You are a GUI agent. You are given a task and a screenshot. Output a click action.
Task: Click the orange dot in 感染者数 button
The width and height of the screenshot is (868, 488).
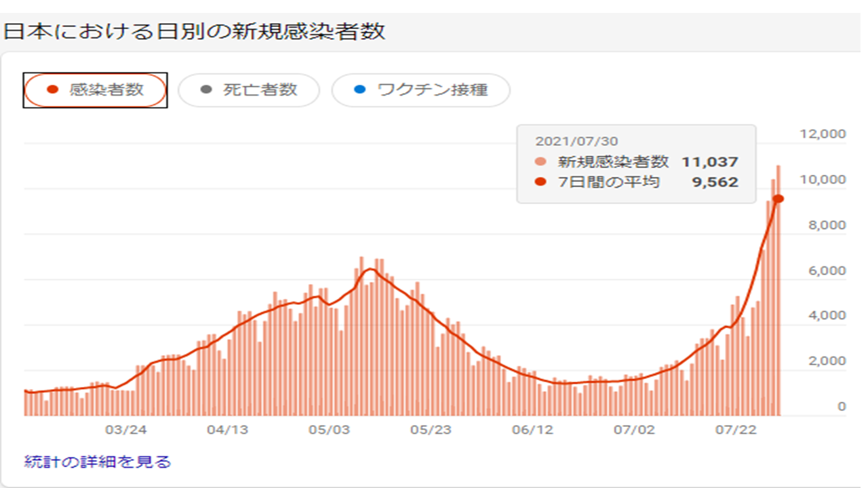[x=53, y=90]
